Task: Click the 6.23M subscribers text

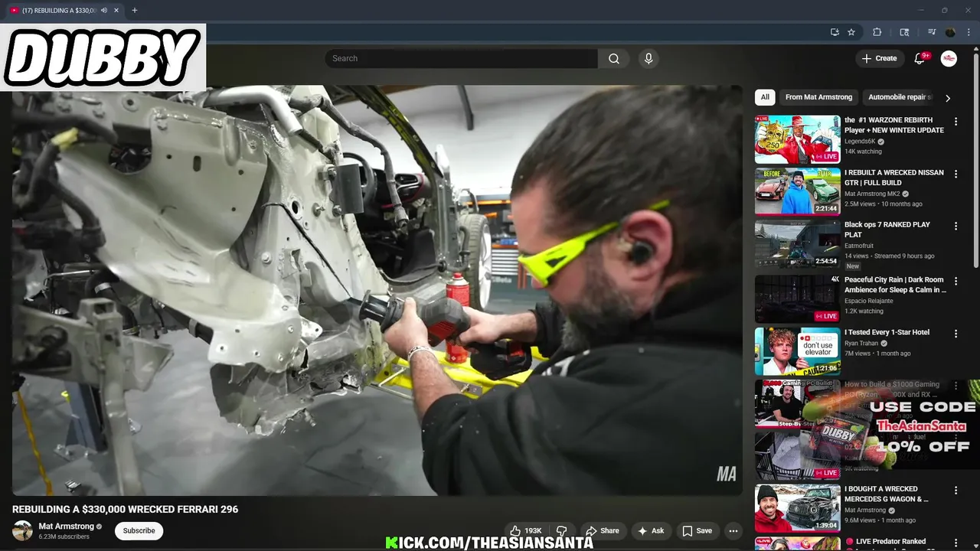Action: tap(64, 537)
